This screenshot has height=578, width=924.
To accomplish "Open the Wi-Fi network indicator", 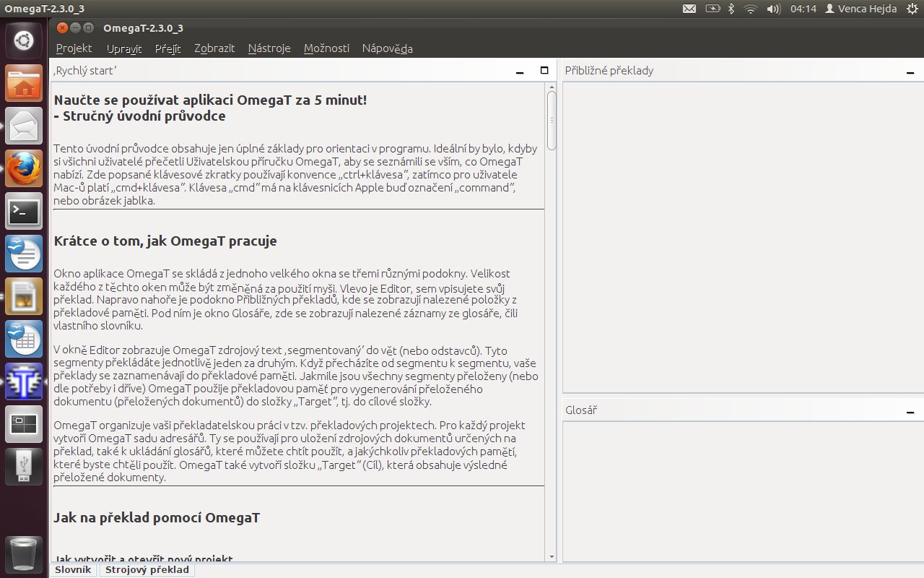I will click(751, 9).
